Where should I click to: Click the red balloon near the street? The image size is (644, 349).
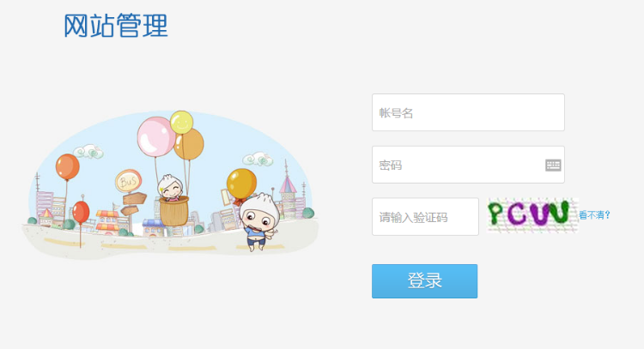coord(81,212)
